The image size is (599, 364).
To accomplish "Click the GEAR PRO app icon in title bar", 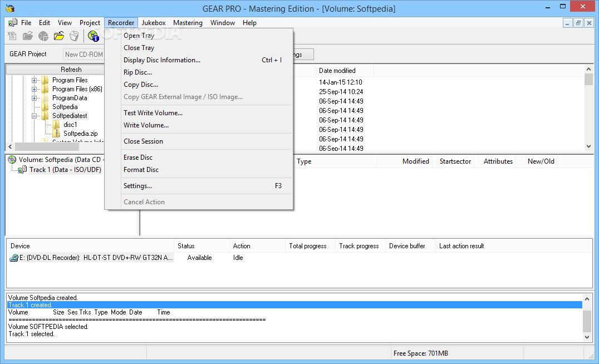I will (11, 8).
